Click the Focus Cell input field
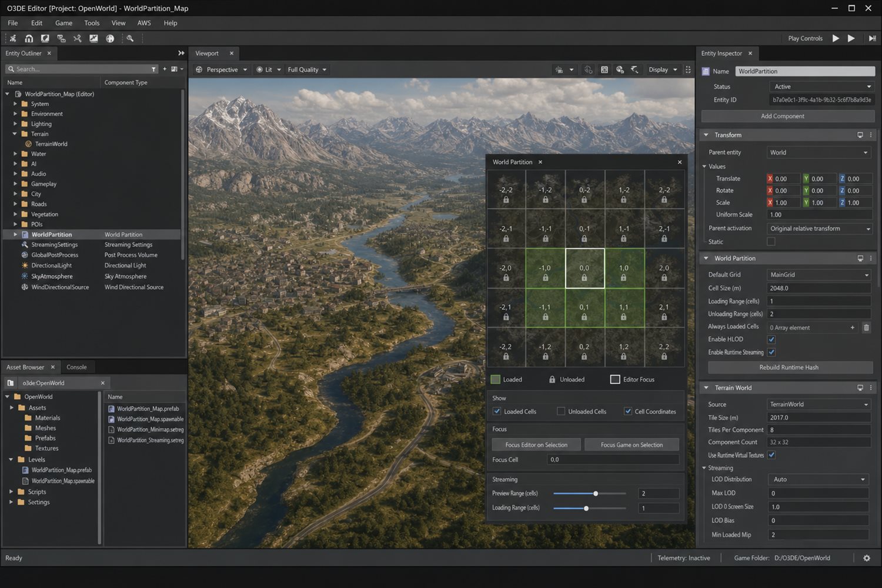Viewport: 882px width, 588px height. pyautogui.click(x=613, y=460)
